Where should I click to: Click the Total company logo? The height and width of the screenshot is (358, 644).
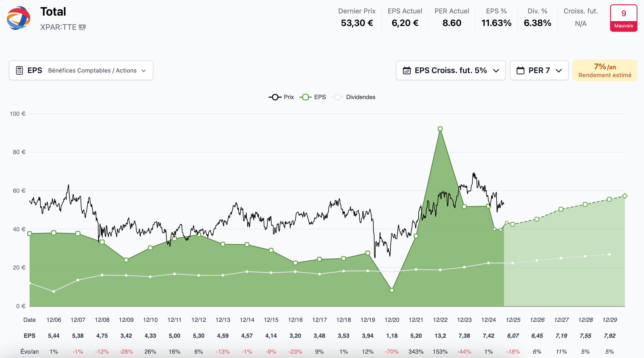(19, 18)
